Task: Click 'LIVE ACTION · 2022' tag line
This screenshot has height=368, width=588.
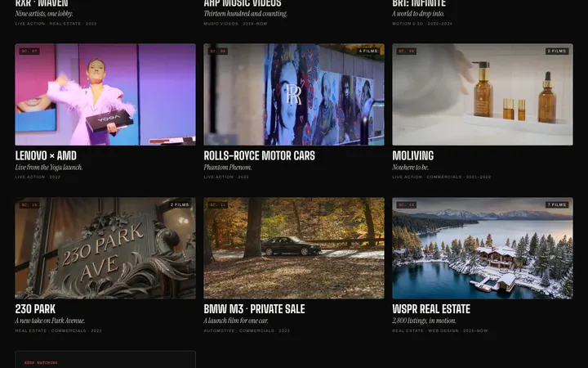Action: [38, 177]
